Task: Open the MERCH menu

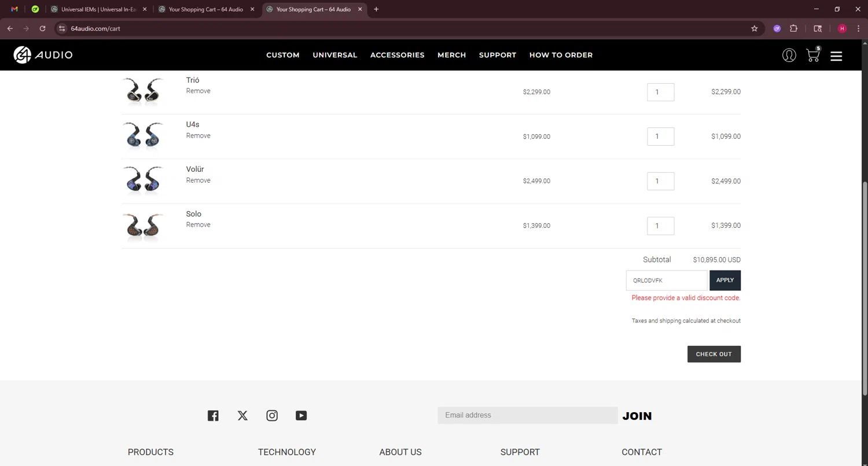Action: [452, 55]
